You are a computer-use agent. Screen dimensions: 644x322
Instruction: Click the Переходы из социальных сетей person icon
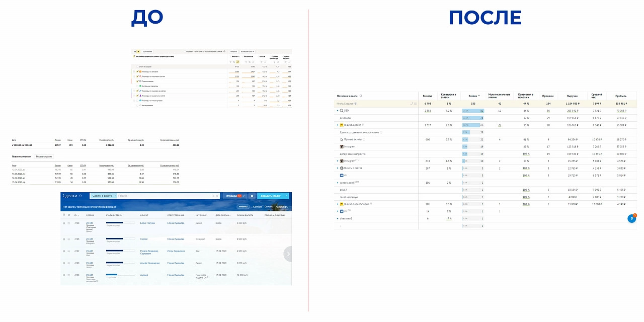click(x=140, y=96)
